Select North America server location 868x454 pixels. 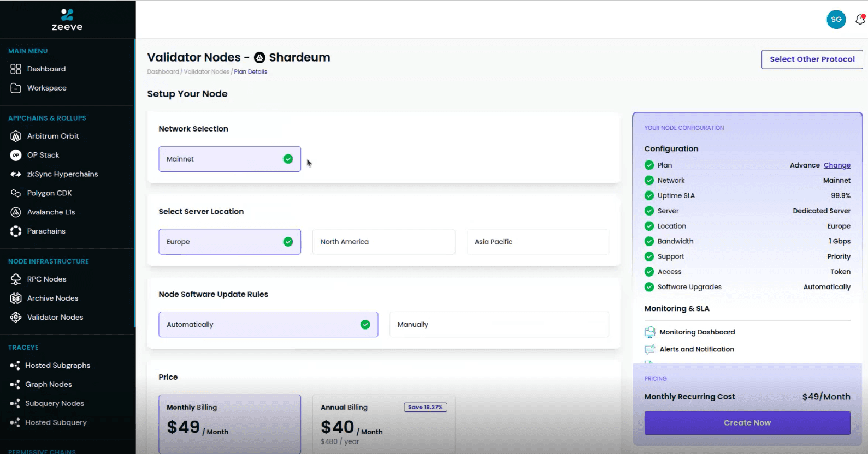click(x=383, y=242)
